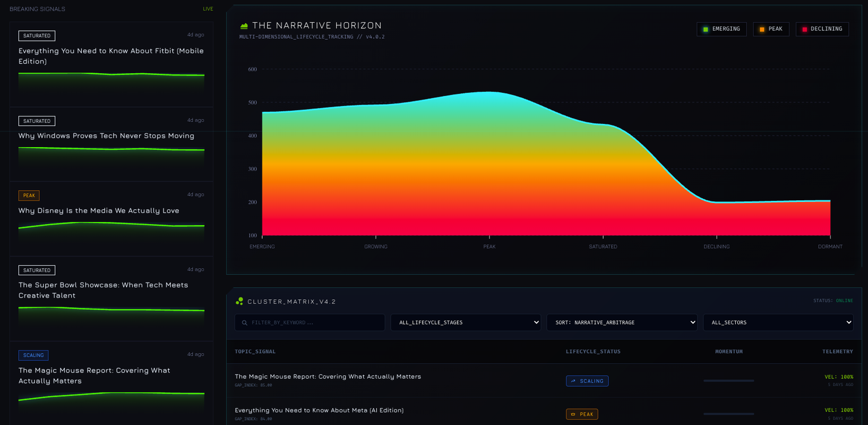
Task: Click the Fitbit card sparkline chart
Action: pyautogui.click(x=111, y=83)
